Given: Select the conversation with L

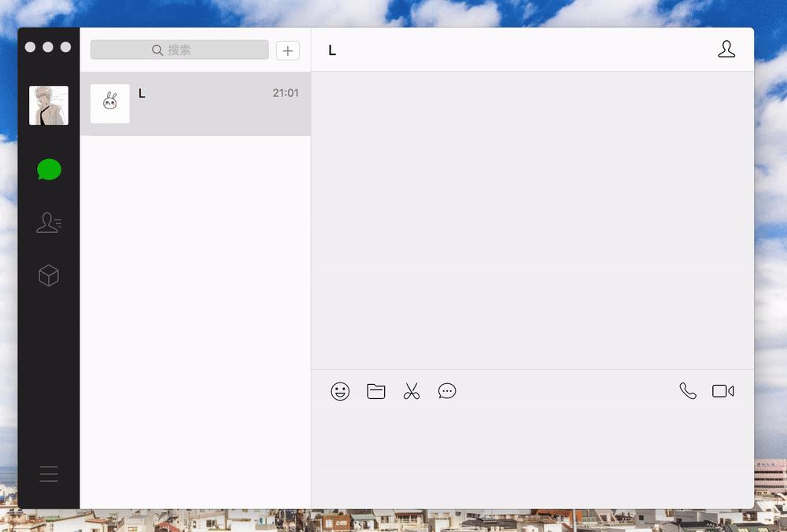Looking at the screenshot, I should (196, 104).
